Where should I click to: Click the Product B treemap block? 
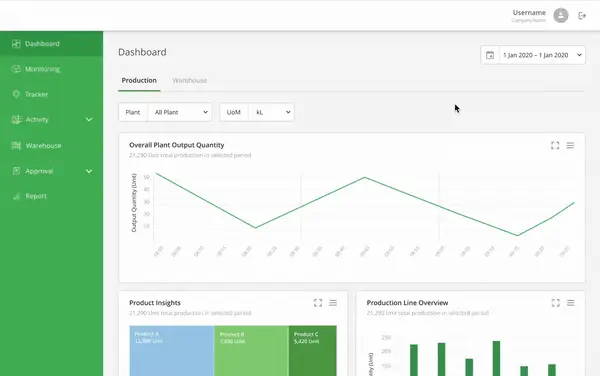coord(251,351)
